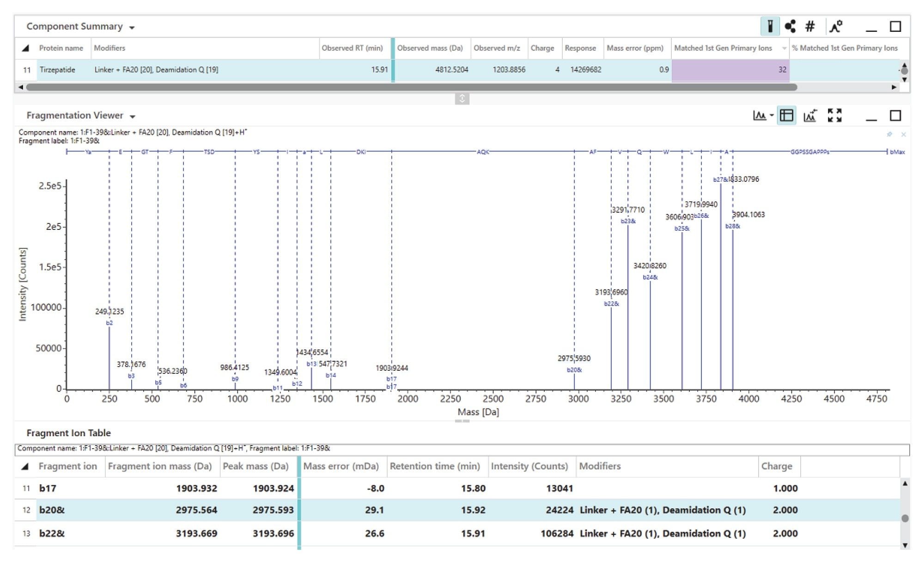This screenshot has height=565, width=924.
Task: Click the spectrum display icon in Fragmentation Viewer
Action: [760, 115]
